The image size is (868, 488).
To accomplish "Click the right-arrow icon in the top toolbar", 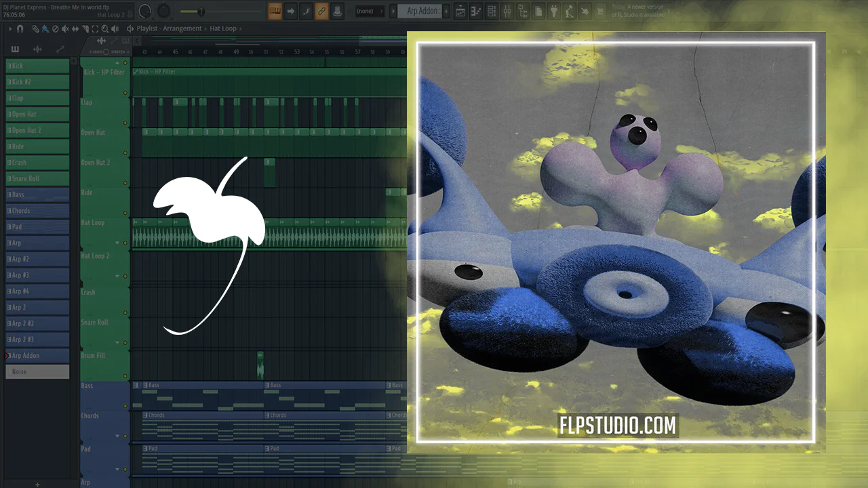I will (x=290, y=11).
